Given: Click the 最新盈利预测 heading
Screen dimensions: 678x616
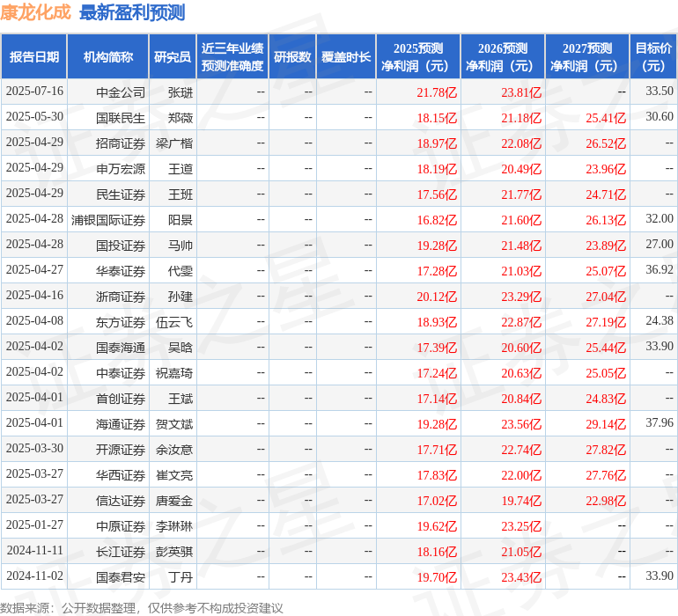Looking at the screenshot, I should (x=132, y=12).
